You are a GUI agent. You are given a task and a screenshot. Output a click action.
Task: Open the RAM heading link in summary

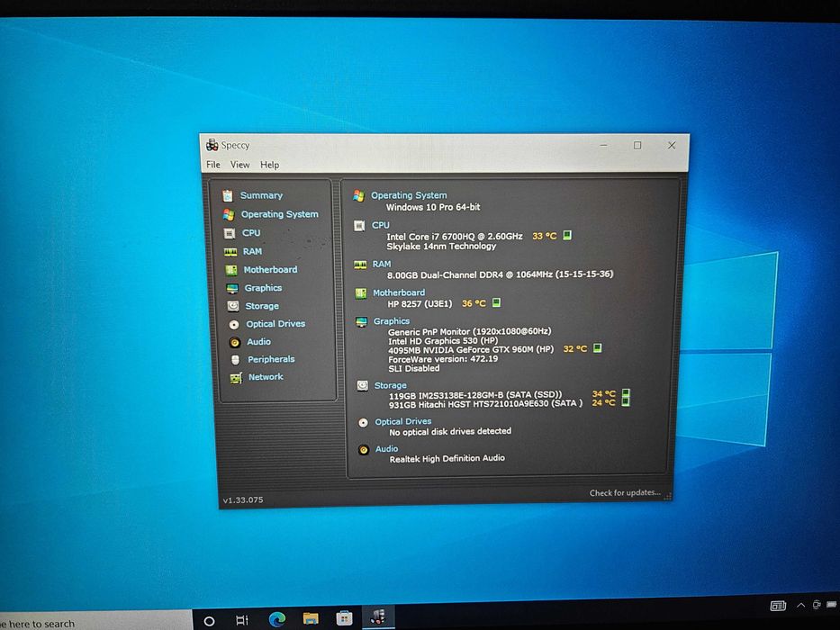click(x=382, y=264)
